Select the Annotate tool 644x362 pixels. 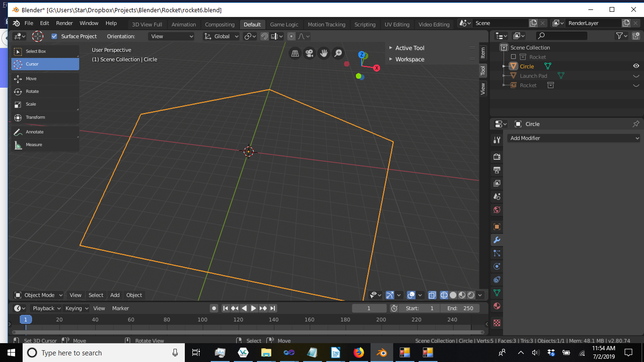pyautogui.click(x=45, y=132)
